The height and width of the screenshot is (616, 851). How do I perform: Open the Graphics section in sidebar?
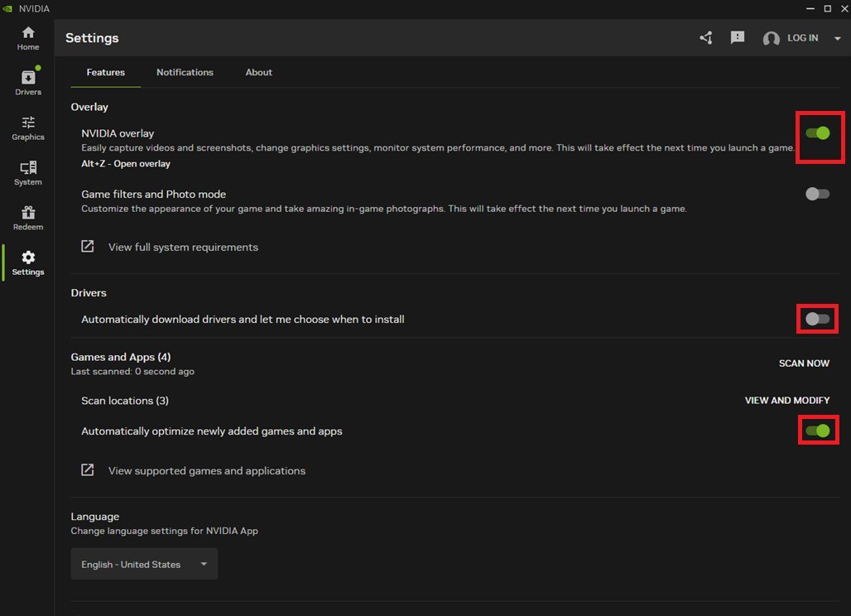pyautogui.click(x=27, y=128)
